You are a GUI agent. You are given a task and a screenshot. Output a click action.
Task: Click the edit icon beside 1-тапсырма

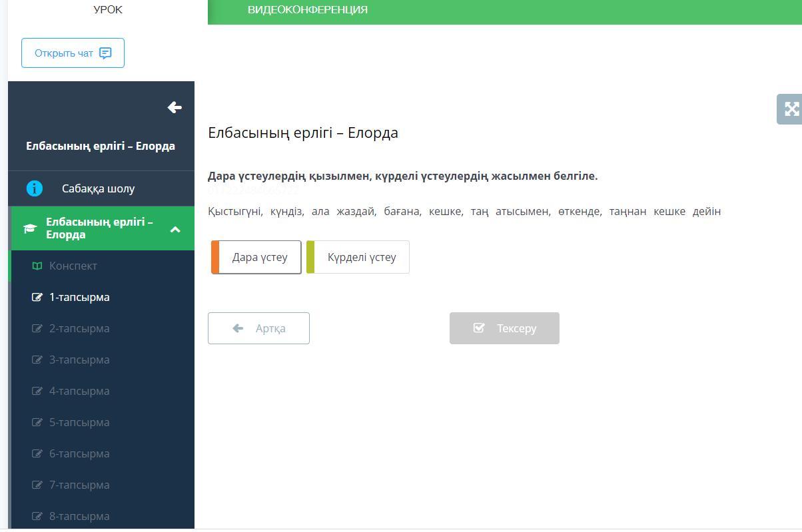click(37, 297)
